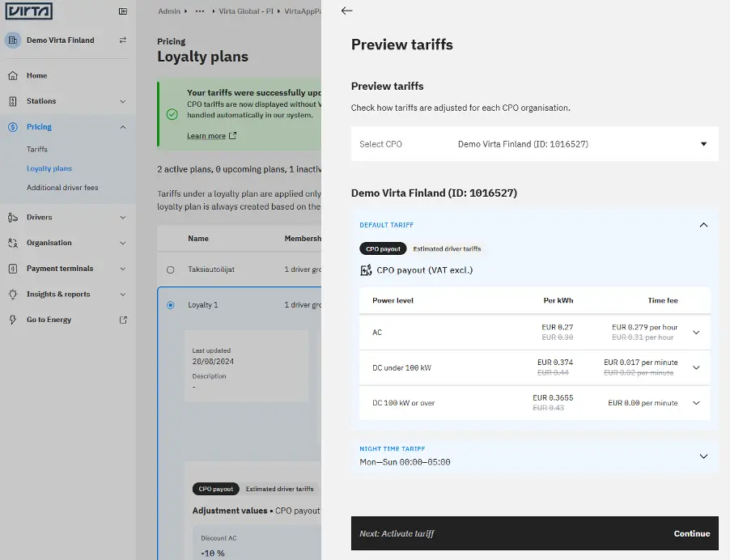Expand the Drivers menu chevron

(x=123, y=218)
